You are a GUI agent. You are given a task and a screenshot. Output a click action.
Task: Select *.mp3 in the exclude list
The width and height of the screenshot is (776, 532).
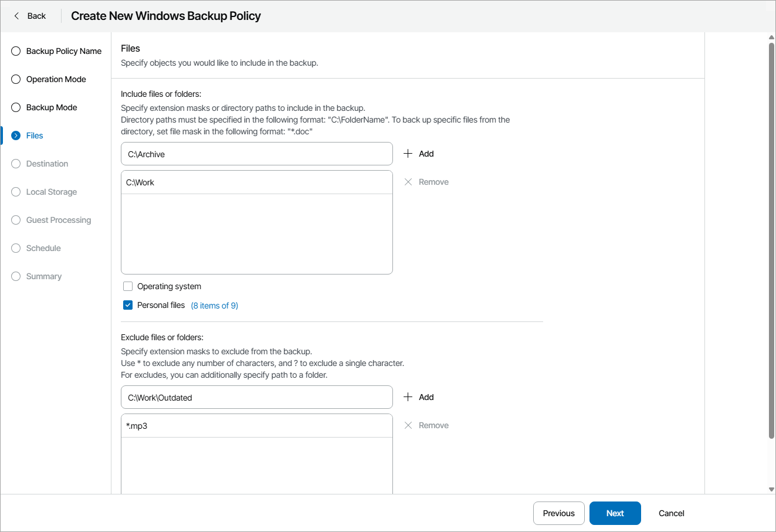(256, 426)
